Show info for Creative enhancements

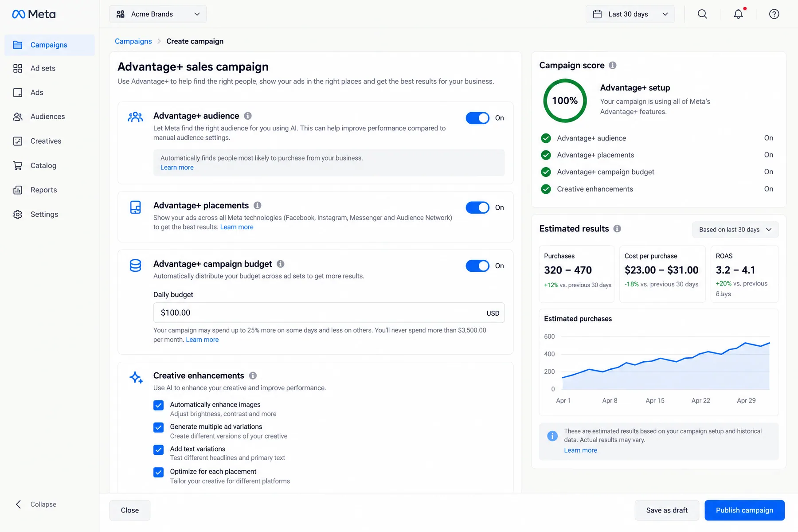(x=253, y=376)
